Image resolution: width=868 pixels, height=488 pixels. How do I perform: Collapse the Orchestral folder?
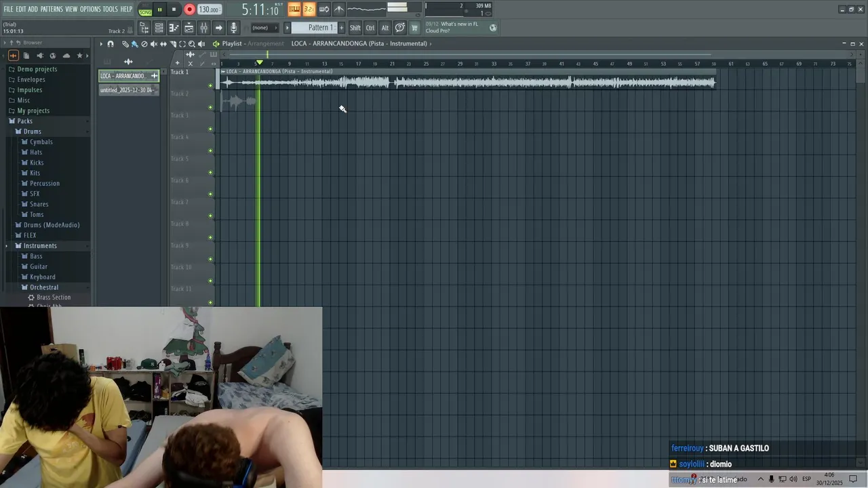[x=44, y=287]
